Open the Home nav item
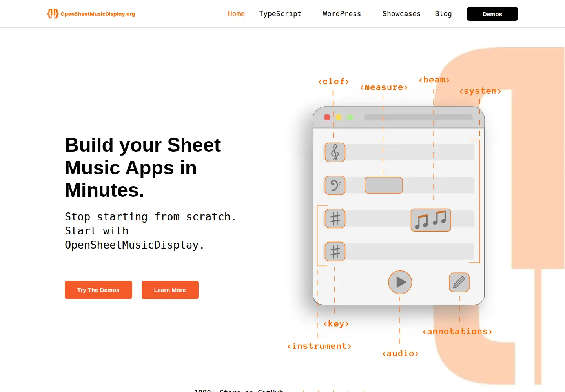This screenshot has height=392, width=565. click(x=236, y=14)
